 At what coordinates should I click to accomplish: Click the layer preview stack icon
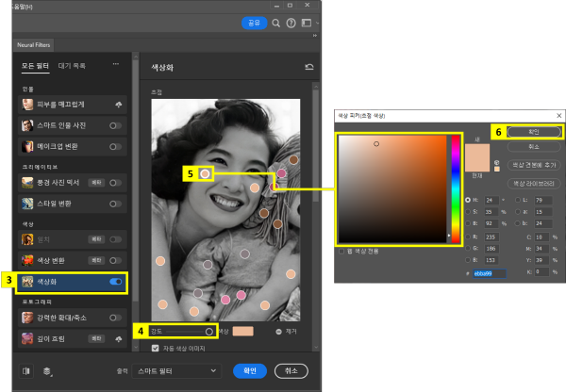click(47, 371)
